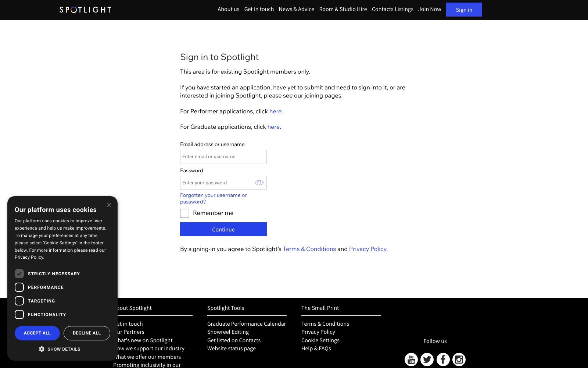
Task: Open footer Get in touch link
Action: pos(130,324)
